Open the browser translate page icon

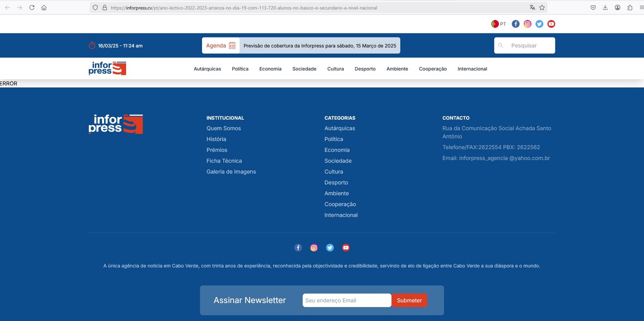tap(532, 8)
